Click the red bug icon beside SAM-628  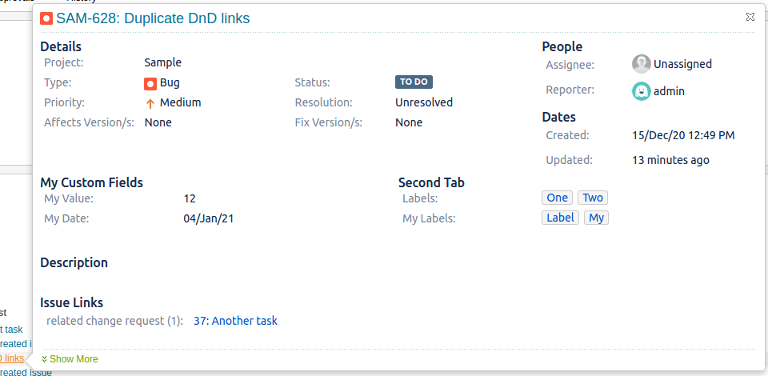(47, 19)
